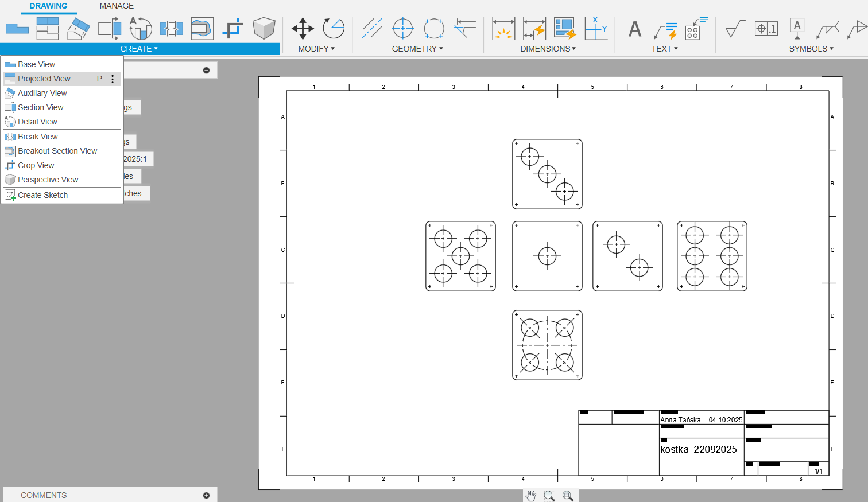Image resolution: width=868 pixels, height=502 pixels.
Task: Select the Move tool in the toolbar
Action: click(303, 28)
